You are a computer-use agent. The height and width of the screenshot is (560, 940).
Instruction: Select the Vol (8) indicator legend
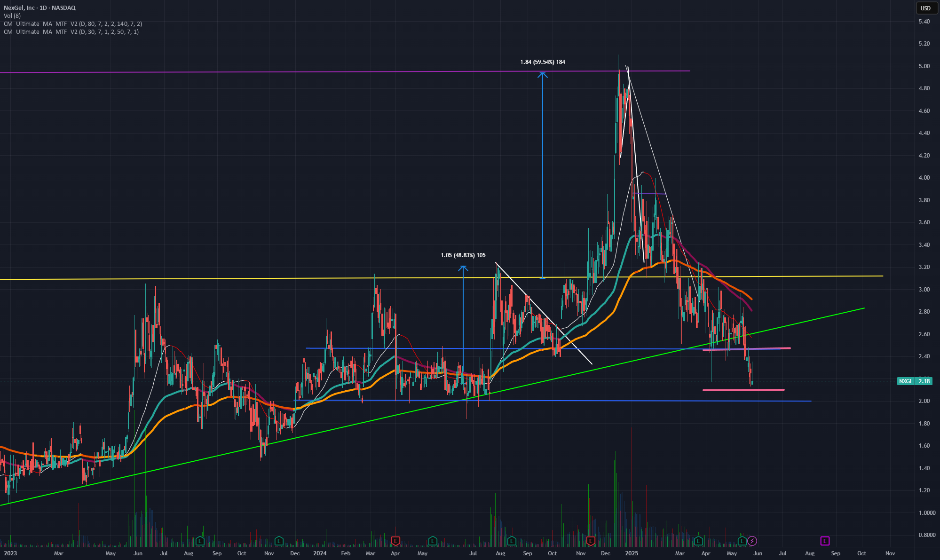click(x=12, y=16)
